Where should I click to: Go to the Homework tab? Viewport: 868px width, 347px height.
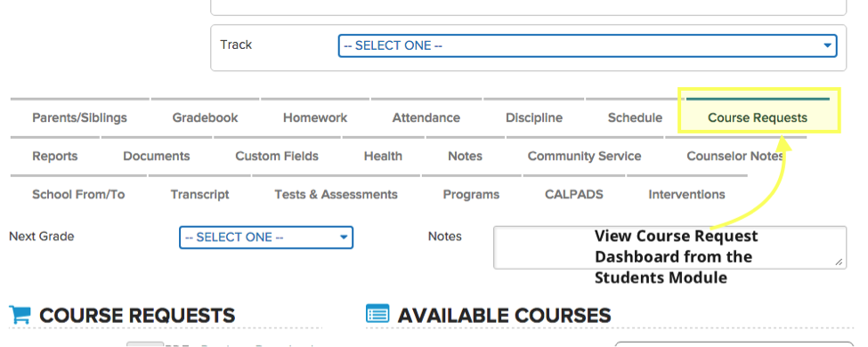pos(315,117)
